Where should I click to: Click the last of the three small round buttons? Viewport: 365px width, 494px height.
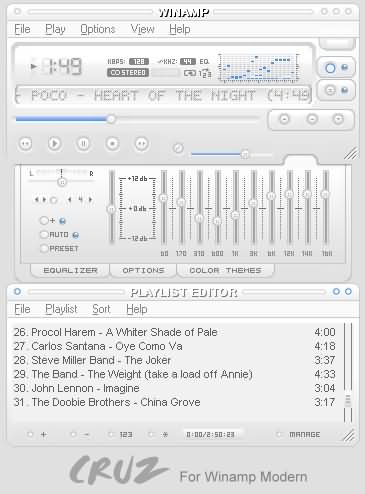click(x=338, y=119)
